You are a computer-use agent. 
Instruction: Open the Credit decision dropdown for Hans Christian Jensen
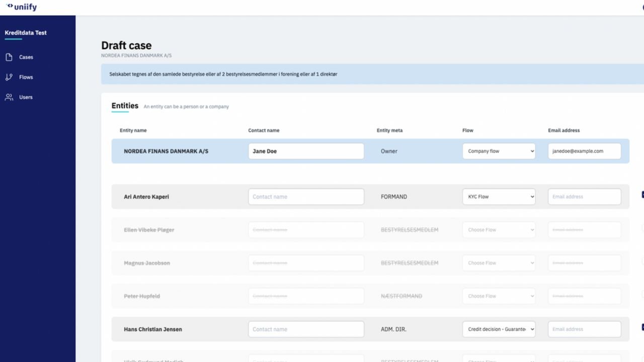coord(498,329)
